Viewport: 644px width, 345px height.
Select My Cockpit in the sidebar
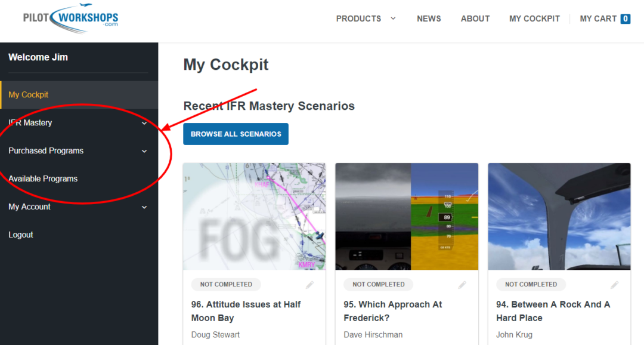[29, 95]
